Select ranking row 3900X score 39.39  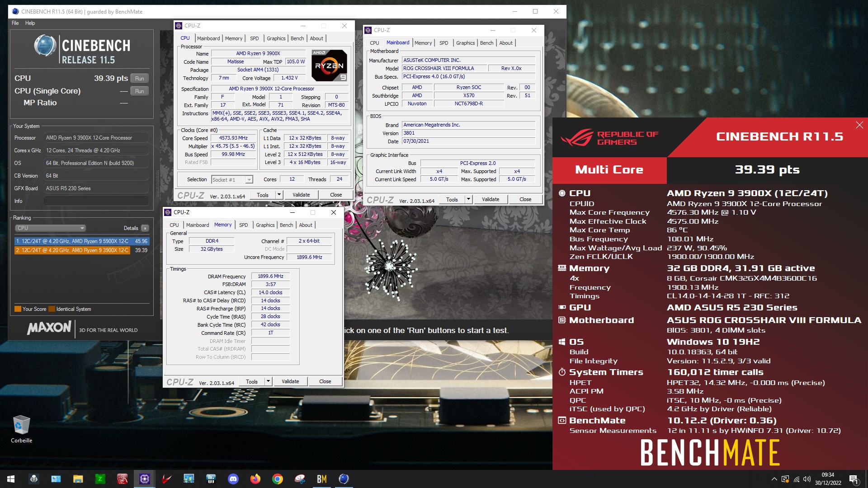[81, 250]
